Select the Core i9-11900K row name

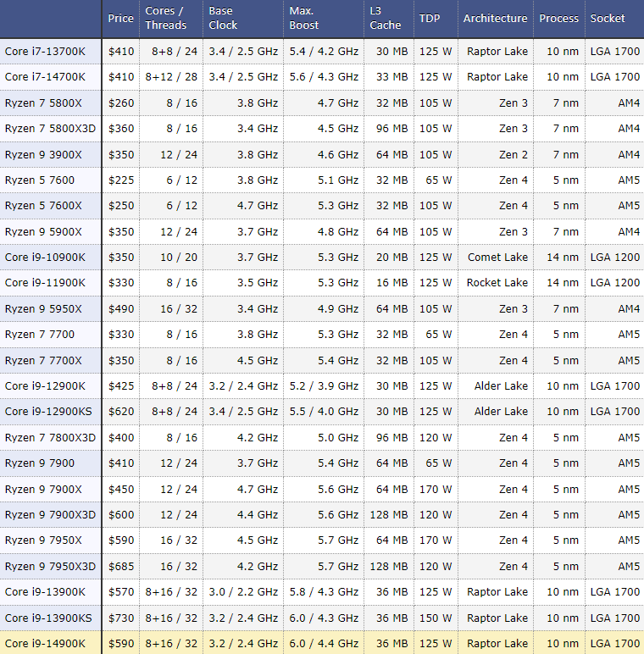[45, 283]
